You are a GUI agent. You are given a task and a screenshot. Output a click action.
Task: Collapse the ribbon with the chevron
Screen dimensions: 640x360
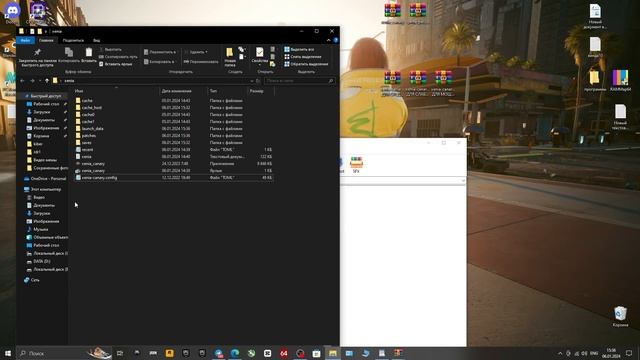(x=328, y=40)
